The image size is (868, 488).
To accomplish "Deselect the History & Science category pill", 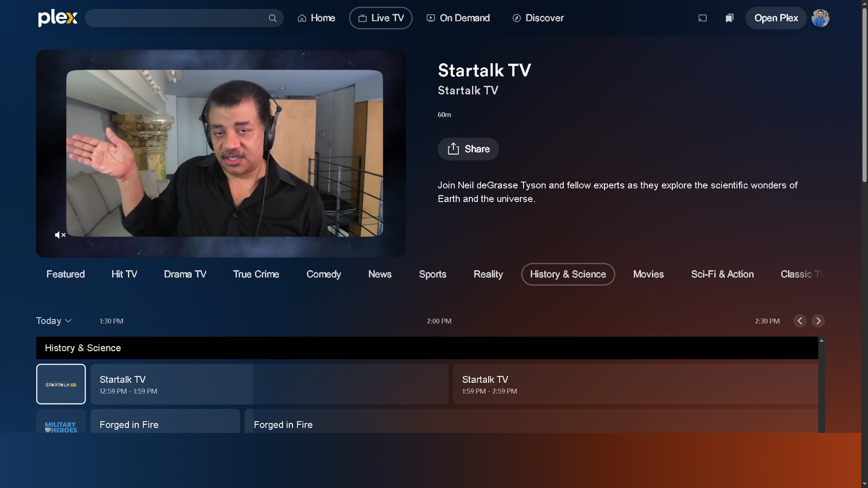I will (568, 274).
